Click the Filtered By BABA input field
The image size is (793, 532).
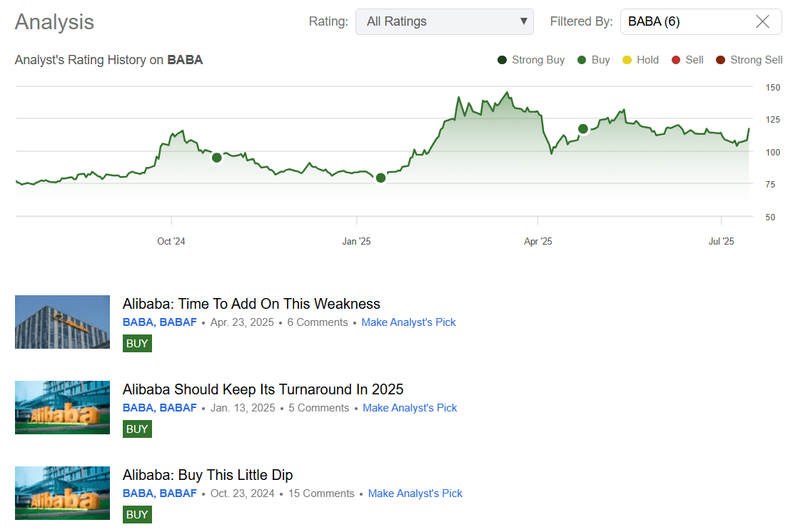point(685,21)
